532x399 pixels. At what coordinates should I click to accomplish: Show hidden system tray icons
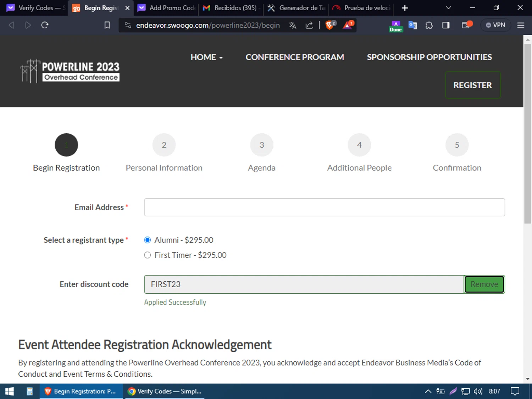coord(428,391)
